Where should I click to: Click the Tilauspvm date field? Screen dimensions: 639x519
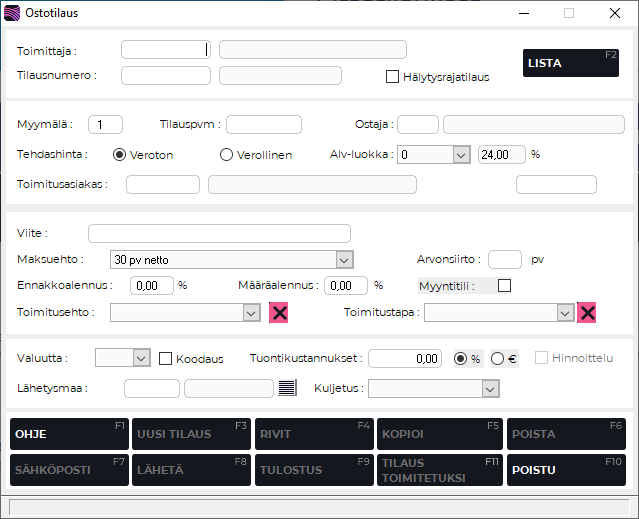point(264,124)
